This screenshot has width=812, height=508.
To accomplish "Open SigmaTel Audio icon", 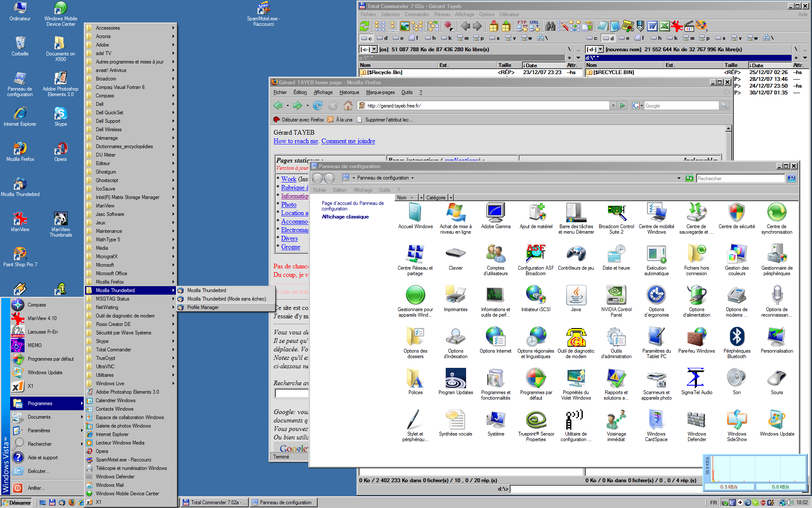I will pos(696,382).
